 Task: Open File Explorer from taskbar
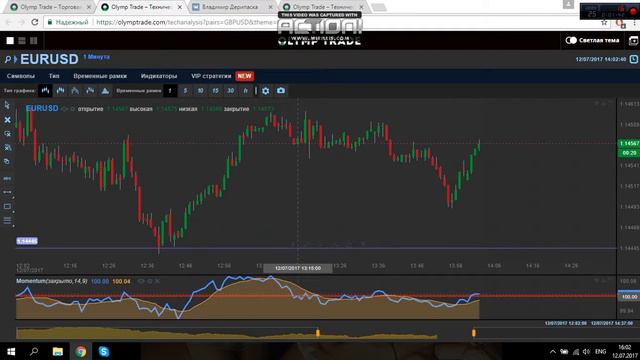pos(58,351)
